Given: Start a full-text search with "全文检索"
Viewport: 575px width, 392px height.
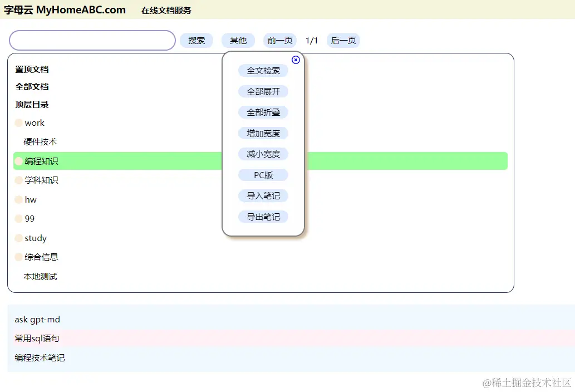Looking at the screenshot, I should [x=263, y=70].
